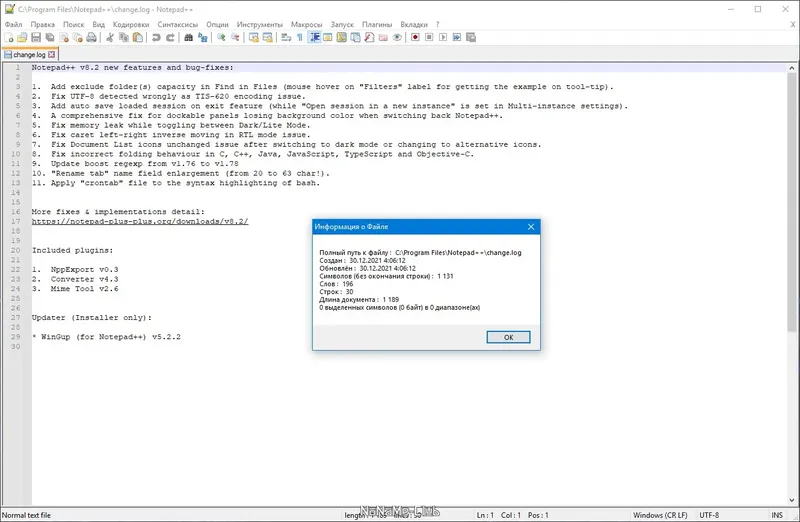Open the Синтаксисы menu
Viewport: 800px width, 522px height.
click(x=178, y=24)
